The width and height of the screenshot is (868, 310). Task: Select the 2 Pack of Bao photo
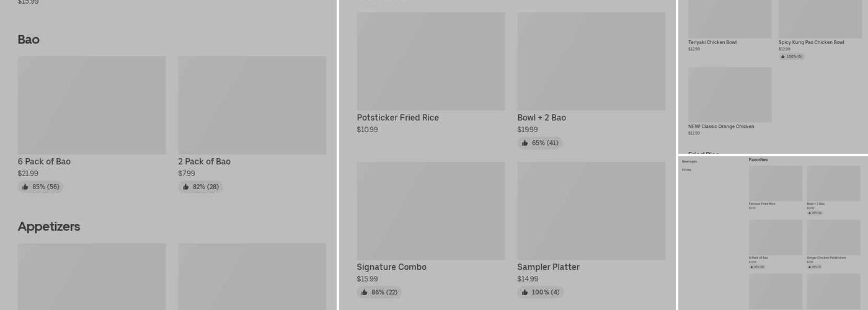click(x=252, y=105)
